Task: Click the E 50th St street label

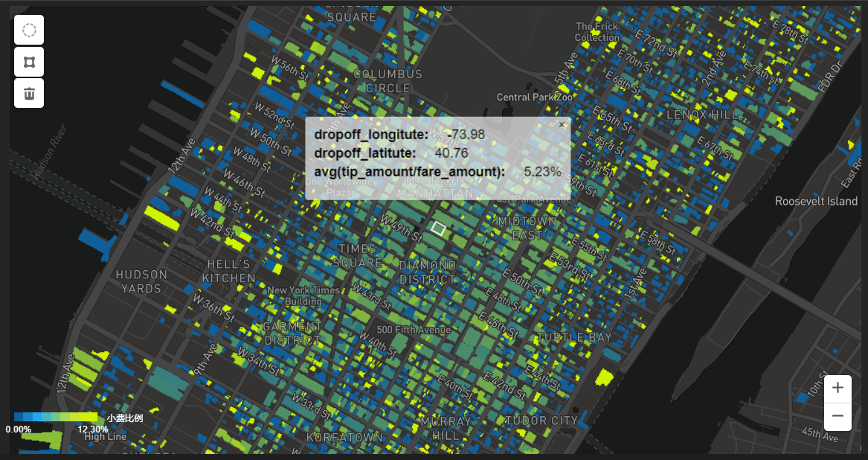Action: tap(521, 281)
